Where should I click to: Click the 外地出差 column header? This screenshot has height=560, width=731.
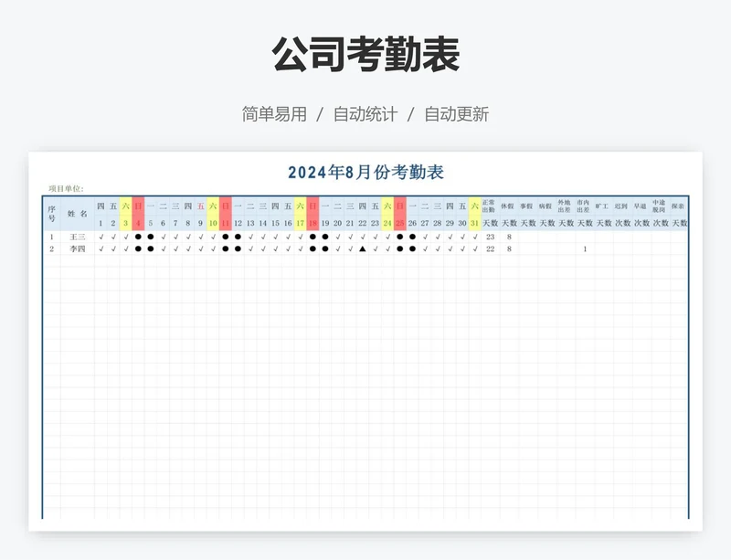tap(564, 206)
